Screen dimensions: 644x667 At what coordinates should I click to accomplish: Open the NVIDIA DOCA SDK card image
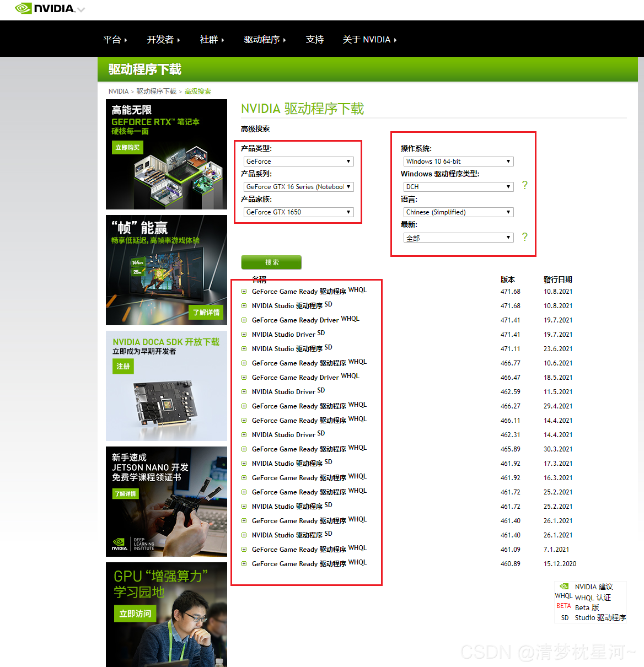pos(167,386)
